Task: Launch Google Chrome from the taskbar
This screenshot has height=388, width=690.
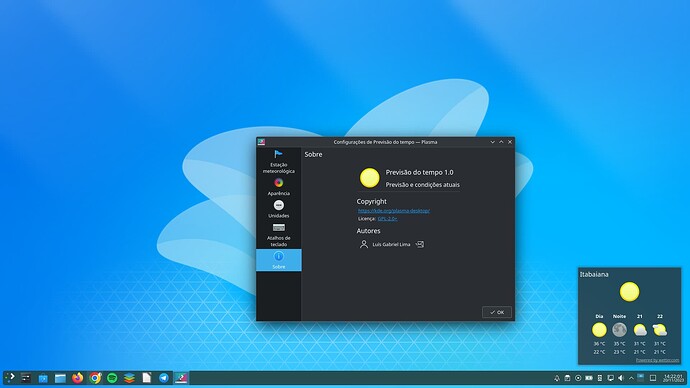Action: pos(95,378)
